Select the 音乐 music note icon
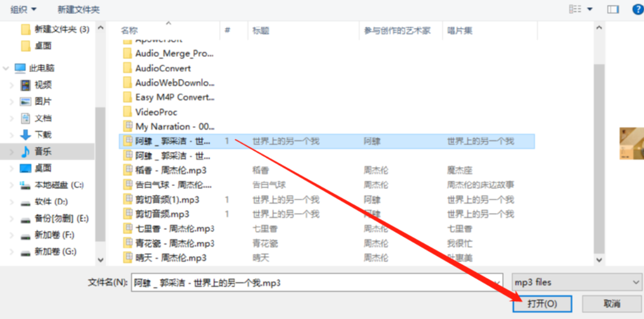Viewport: 644px width, 319px height. click(26, 151)
